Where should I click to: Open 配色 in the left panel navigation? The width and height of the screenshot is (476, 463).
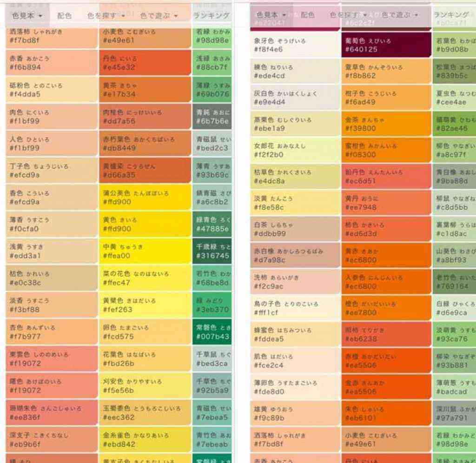click(x=64, y=16)
